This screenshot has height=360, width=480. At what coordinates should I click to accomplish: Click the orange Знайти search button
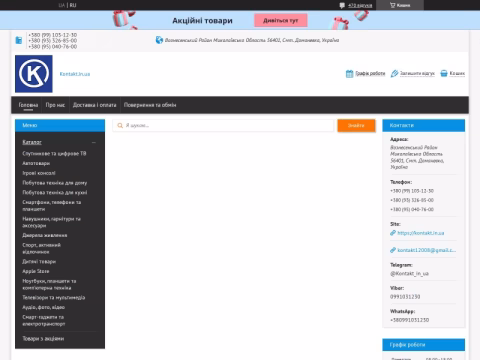point(356,125)
